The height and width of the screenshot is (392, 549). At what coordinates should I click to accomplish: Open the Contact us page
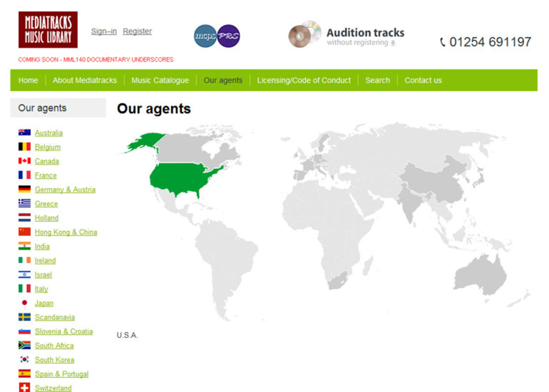(423, 80)
